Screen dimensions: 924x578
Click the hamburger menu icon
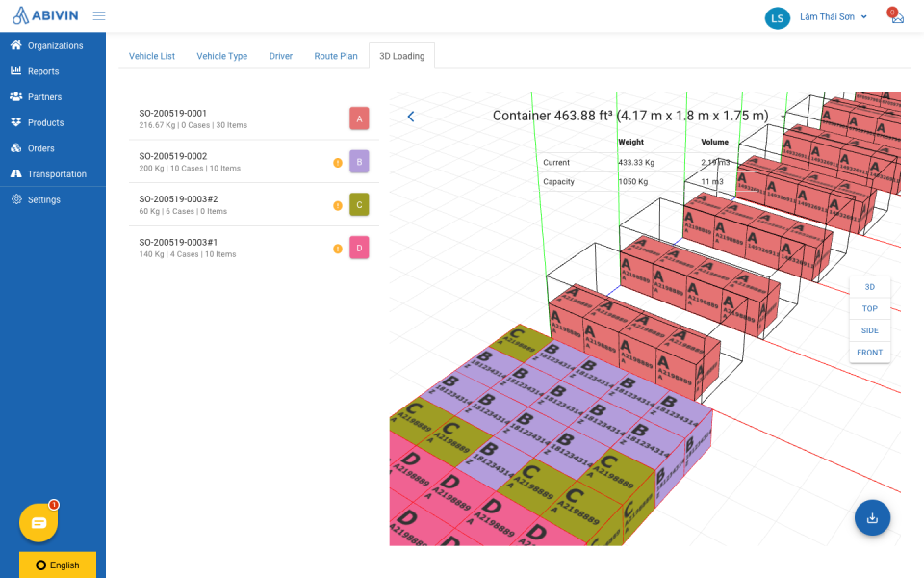tap(99, 16)
